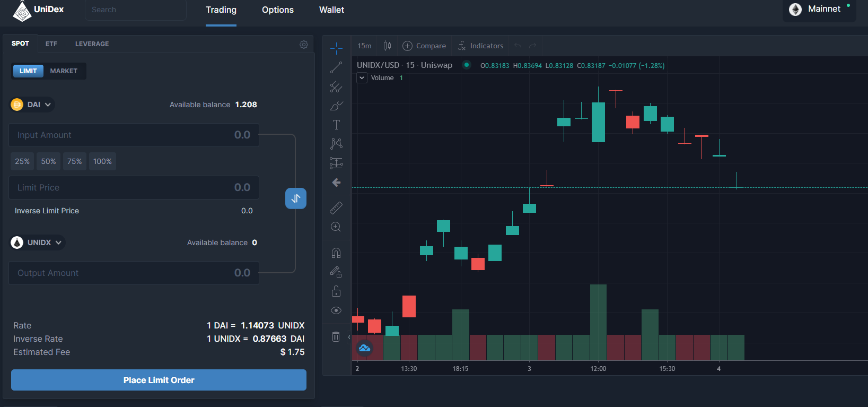The image size is (868, 407).
Task: Open the Mainnet network selector
Action: [819, 10]
